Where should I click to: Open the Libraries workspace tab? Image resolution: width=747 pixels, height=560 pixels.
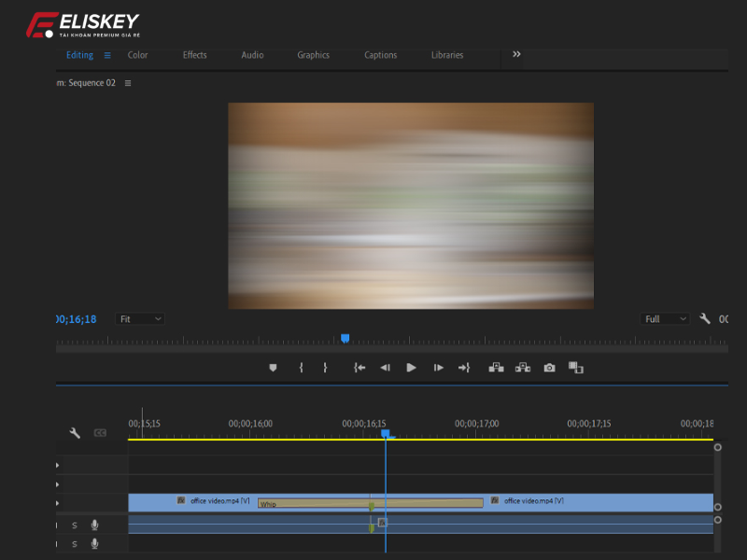click(447, 55)
